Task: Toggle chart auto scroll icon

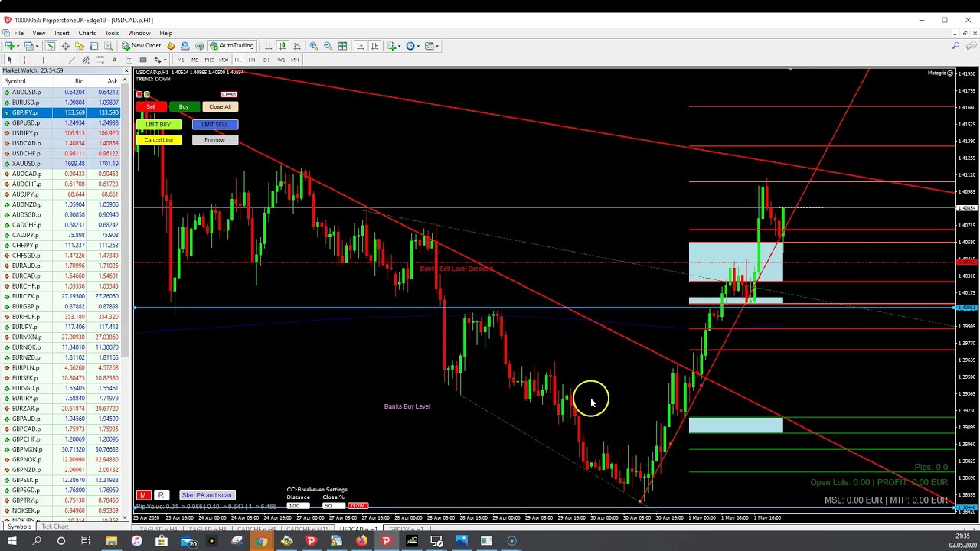Action: point(360,46)
